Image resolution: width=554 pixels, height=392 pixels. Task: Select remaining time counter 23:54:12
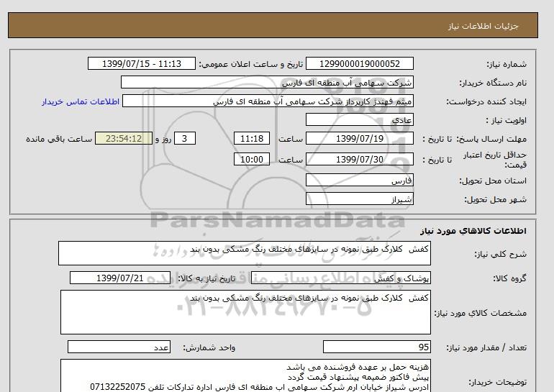[x=124, y=138]
